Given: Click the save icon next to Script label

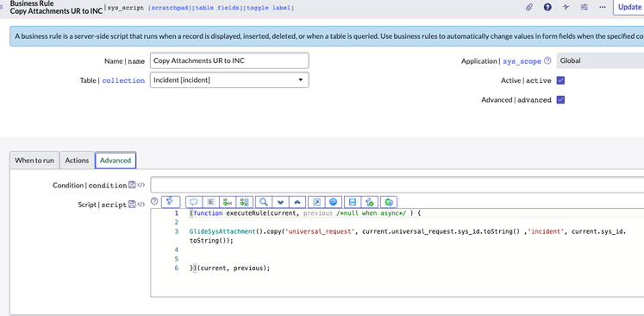Looking at the screenshot, I should click(132, 204).
